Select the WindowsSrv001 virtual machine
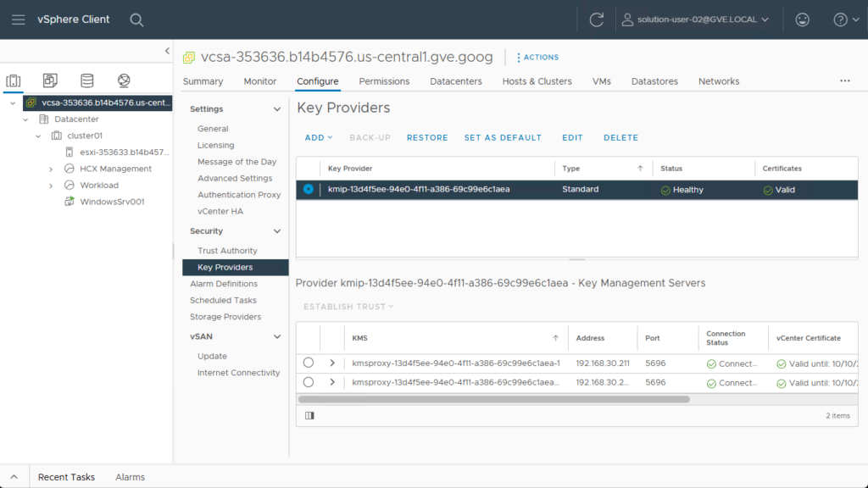This screenshot has width=868, height=488. point(112,202)
